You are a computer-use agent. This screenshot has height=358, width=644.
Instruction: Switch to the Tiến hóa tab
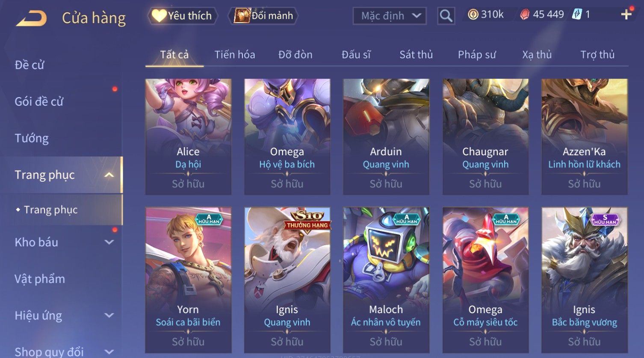[x=235, y=55]
